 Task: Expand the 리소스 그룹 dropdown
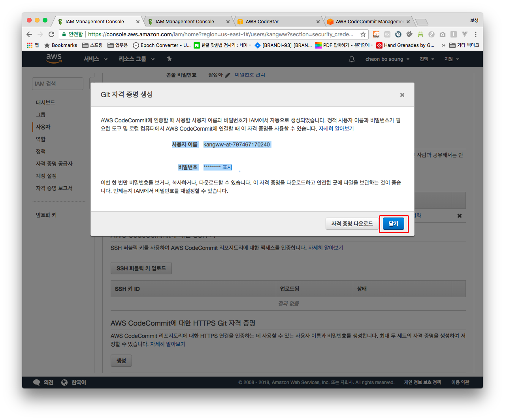136,59
